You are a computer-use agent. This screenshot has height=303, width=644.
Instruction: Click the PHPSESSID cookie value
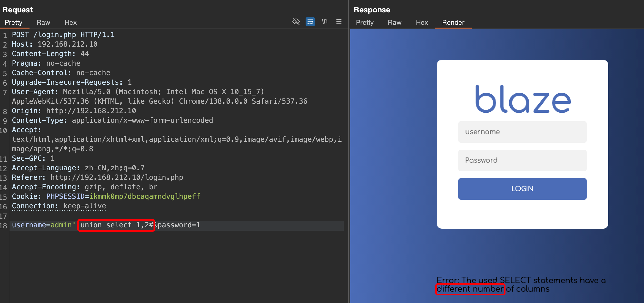[144, 196]
